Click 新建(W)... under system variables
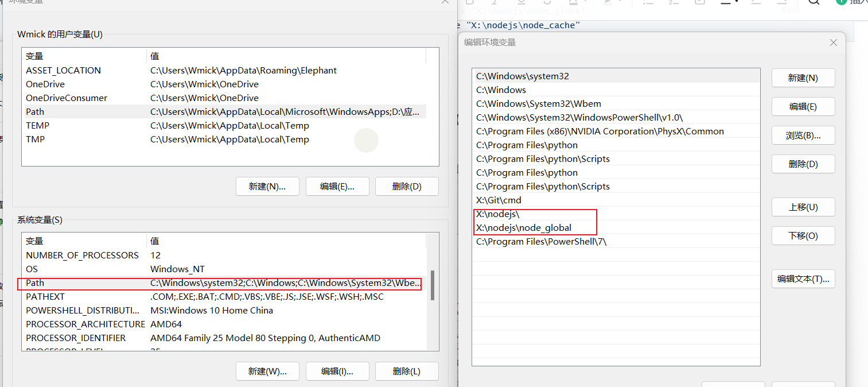Viewport: 868px width, 387px height. (267, 371)
